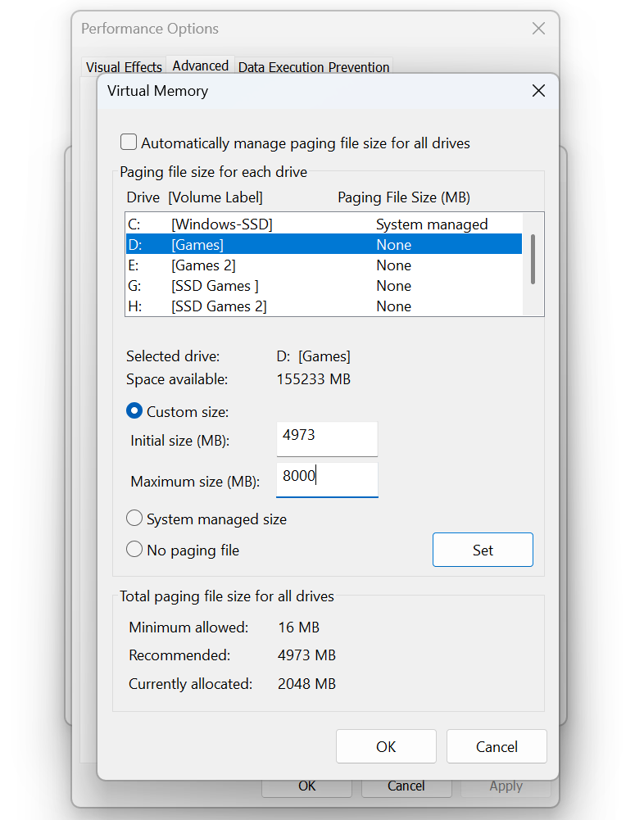Click the drive list scrollbar thumb
The height and width of the screenshot is (820, 644).
click(x=533, y=258)
